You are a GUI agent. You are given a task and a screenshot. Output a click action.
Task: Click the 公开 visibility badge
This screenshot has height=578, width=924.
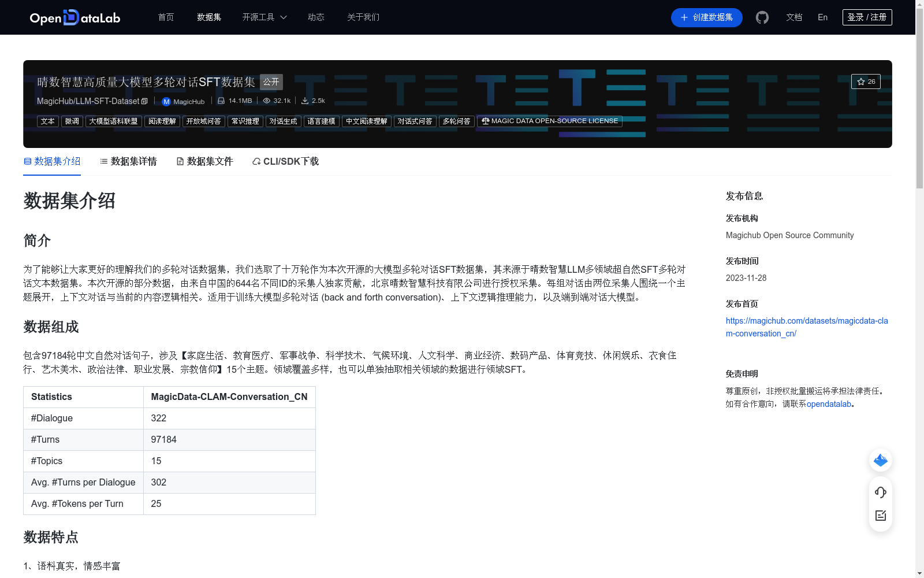point(271,82)
